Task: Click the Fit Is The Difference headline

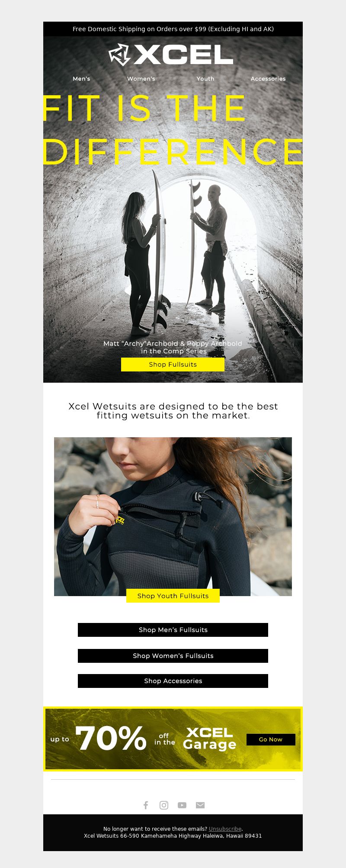Action: (x=173, y=129)
